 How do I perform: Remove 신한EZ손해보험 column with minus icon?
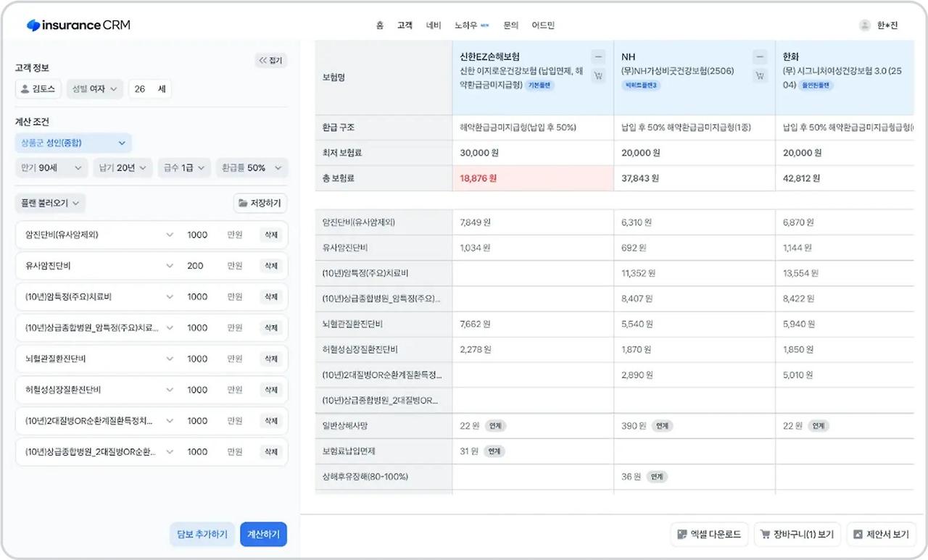(598, 57)
